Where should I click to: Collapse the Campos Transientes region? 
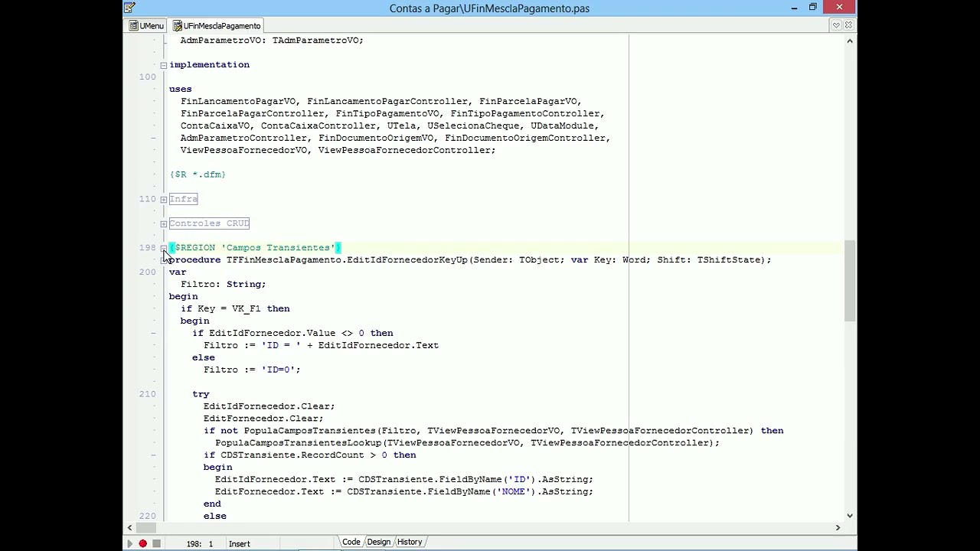point(163,248)
